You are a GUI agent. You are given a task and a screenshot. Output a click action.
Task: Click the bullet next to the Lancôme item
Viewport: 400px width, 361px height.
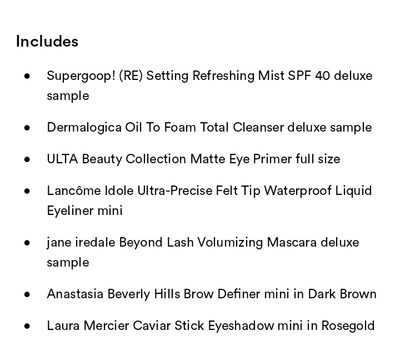(27, 191)
